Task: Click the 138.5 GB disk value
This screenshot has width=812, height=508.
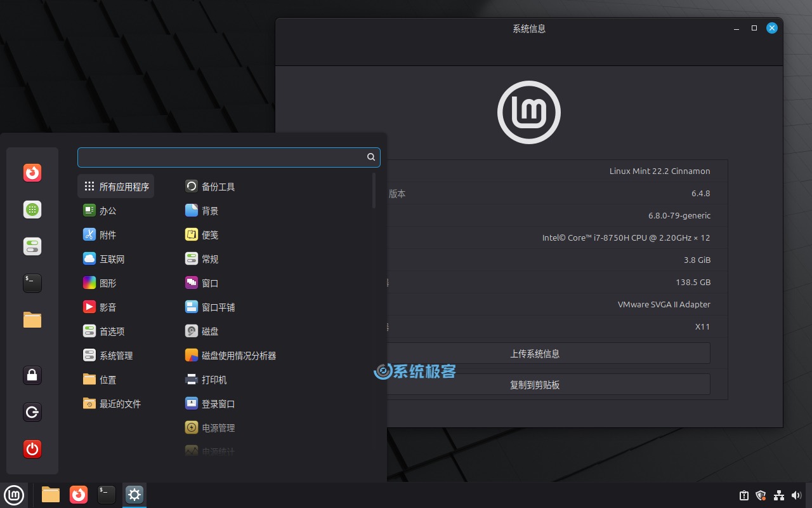Action: (x=693, y=282)
